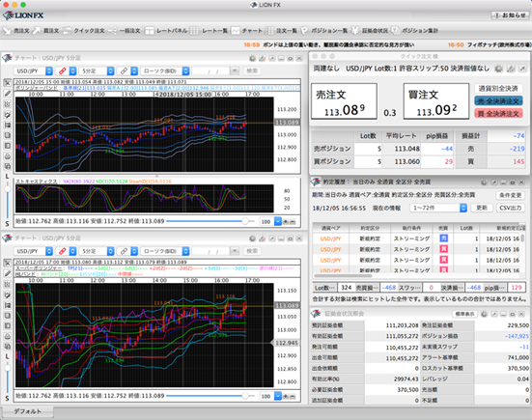The image size is (532, 420).
Task: Click the 113.048 average rate cell
Action: [x=401, y=149]
